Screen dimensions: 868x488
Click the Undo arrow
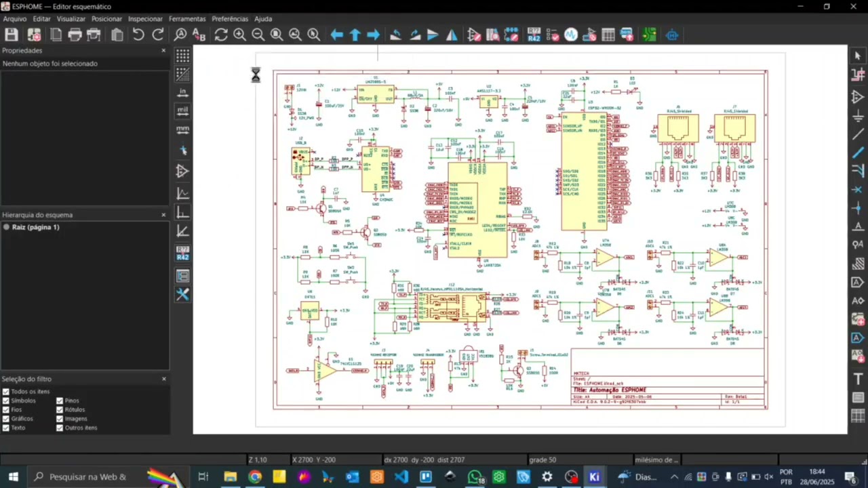point(138,35)
